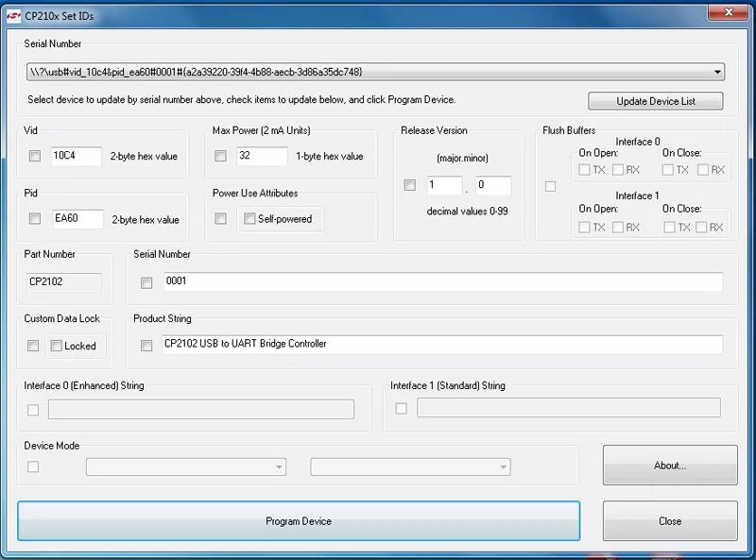756x560 pixels.
Task: Enable the Release Version update checkbox
Action: pyautogui.click(x=410, y=185)
